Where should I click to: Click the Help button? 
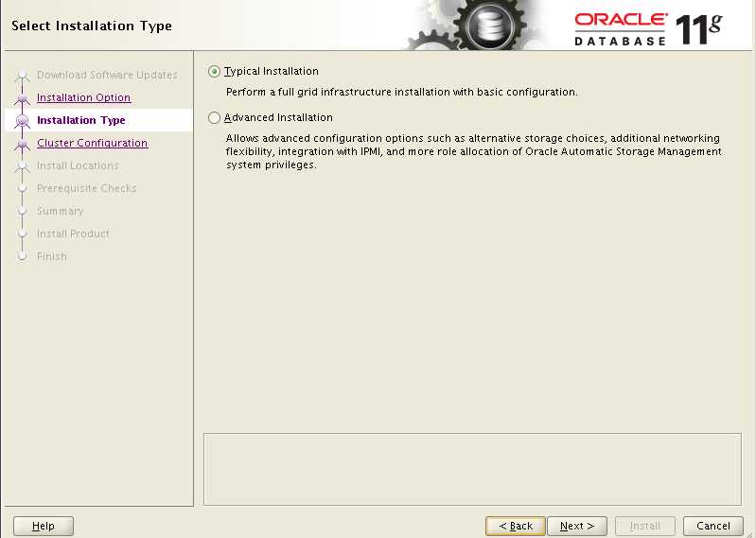(x=44, y=526)
